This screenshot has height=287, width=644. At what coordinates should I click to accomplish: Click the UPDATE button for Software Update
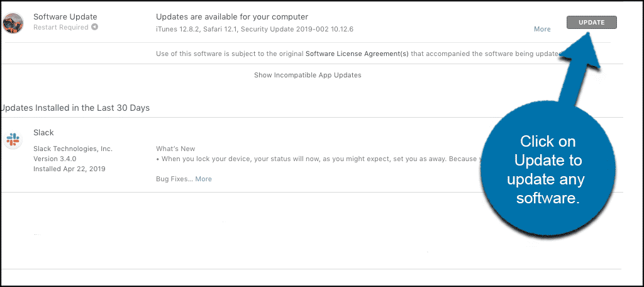pyautogui.click(x=591, y=23)
